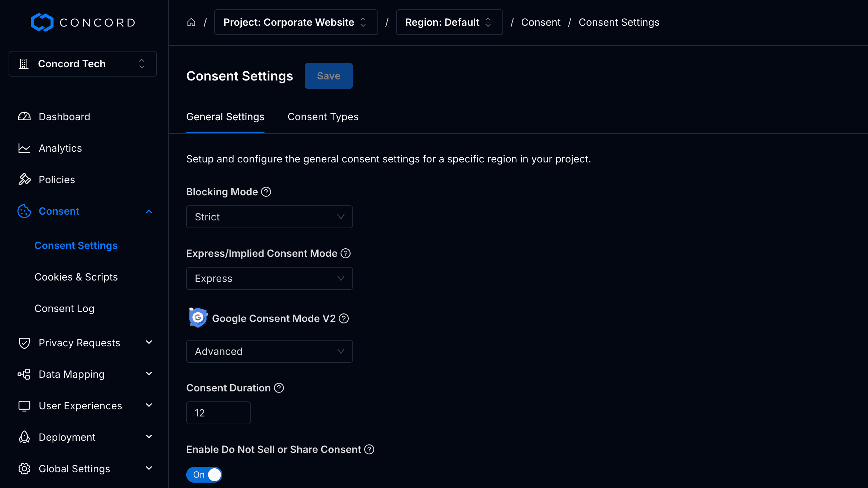The image size is (868, 488).
Task: Click the Consent Duration input field
Action: 218,413
